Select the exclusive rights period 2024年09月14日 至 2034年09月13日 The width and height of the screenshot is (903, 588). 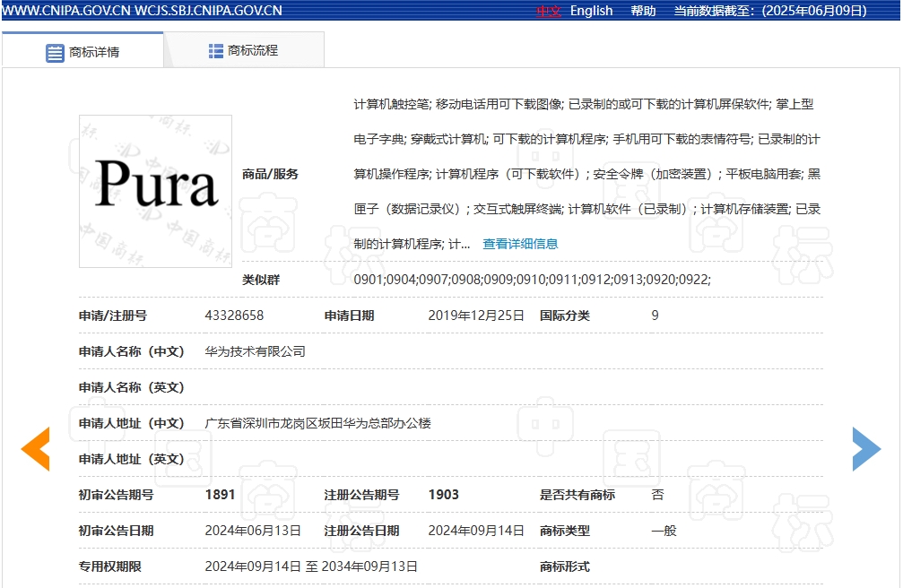[311, 566]
